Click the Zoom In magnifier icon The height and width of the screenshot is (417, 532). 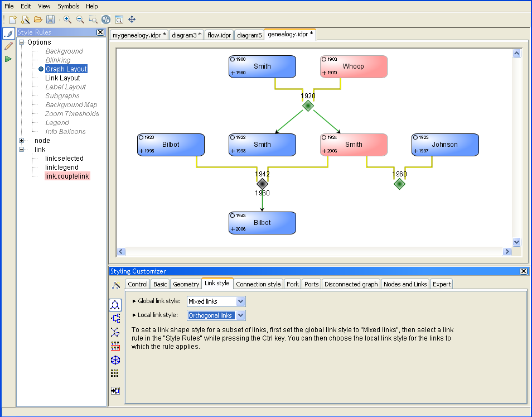point(67,20)
